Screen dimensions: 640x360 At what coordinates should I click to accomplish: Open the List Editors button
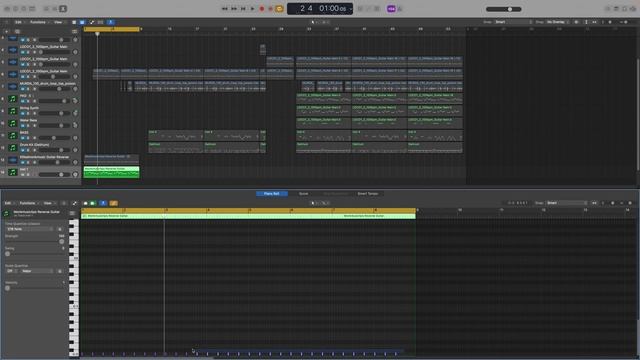point(608,9)
